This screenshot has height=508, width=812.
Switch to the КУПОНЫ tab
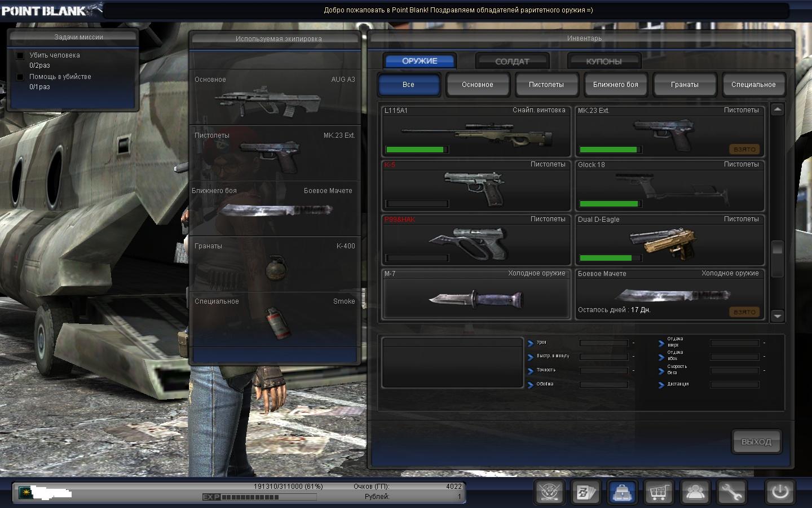[603, 61]
